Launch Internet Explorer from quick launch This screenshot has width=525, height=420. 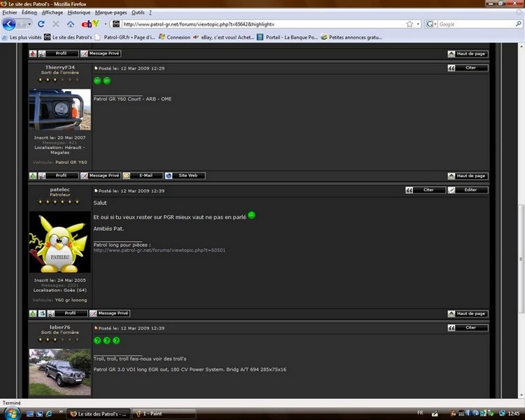coord(49,414)
